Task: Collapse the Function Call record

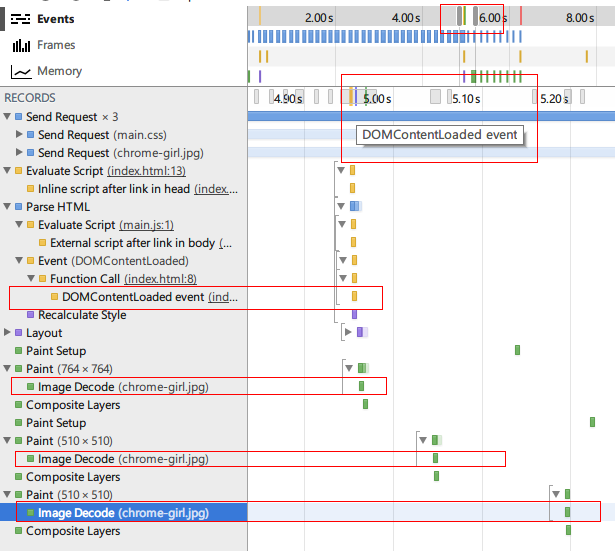Action: tap(32, 279)
